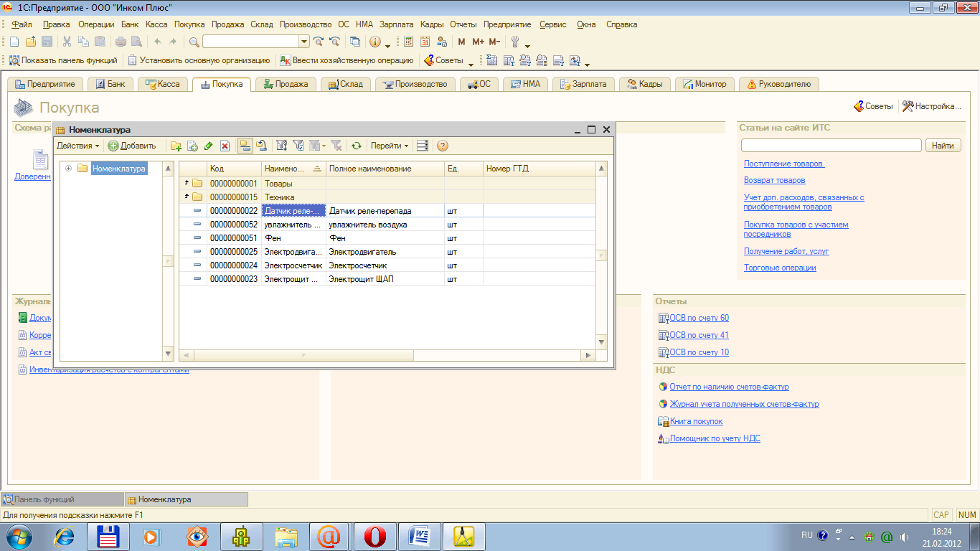Click the refresh list green arrows icon
This screenshot has height=551, width=980.
356,146
